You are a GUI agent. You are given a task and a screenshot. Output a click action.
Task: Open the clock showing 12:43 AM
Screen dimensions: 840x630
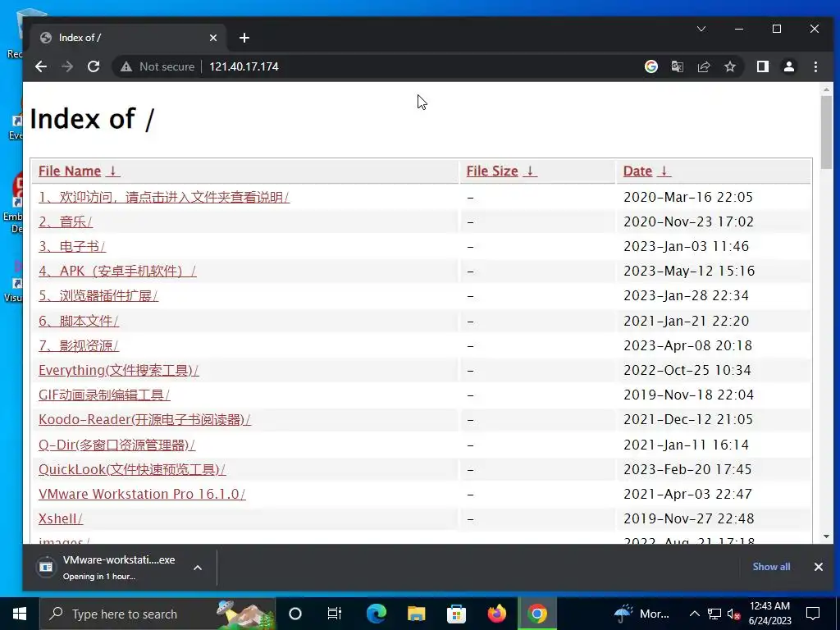coord(769,614)
